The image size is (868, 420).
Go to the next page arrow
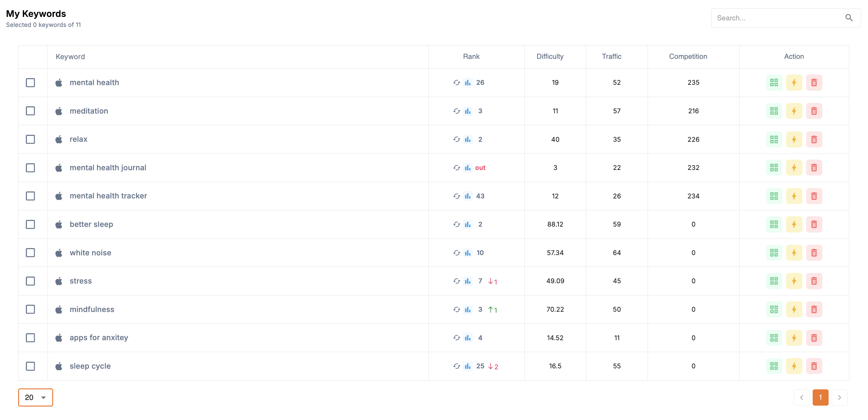pos(839,397)
